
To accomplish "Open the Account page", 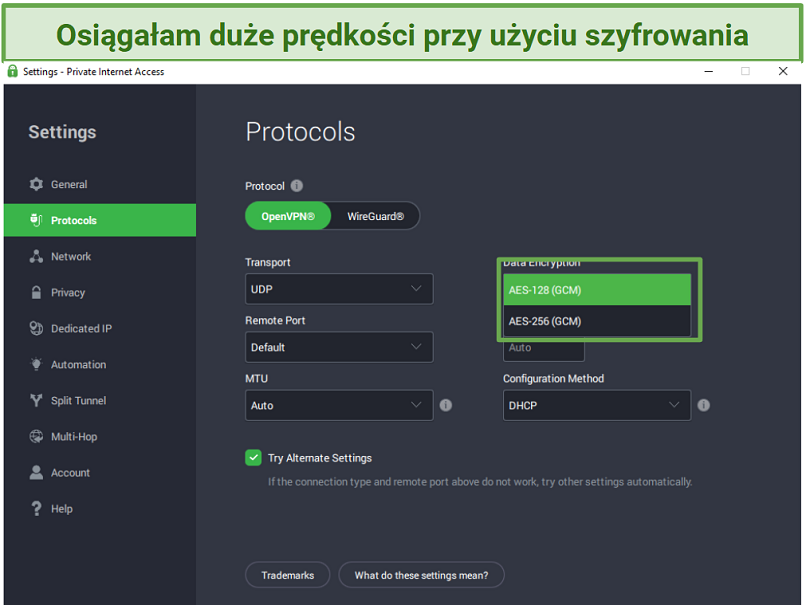I will coord(100,472).
